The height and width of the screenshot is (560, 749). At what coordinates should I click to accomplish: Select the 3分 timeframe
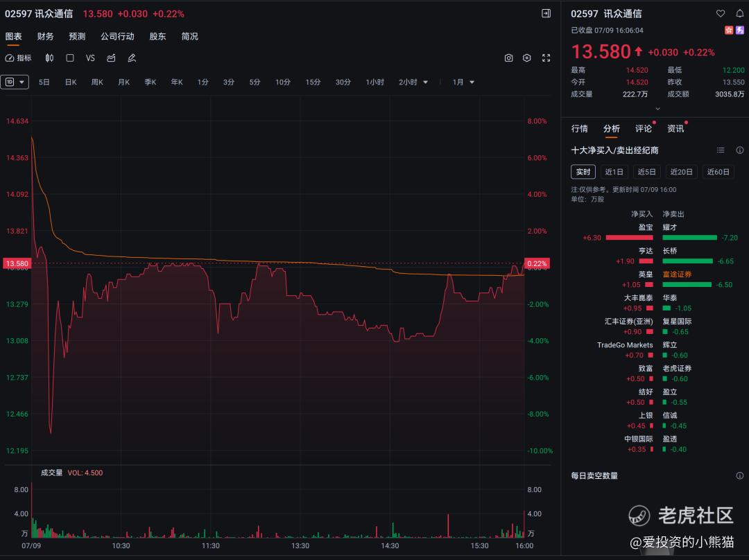click(229, 82)
